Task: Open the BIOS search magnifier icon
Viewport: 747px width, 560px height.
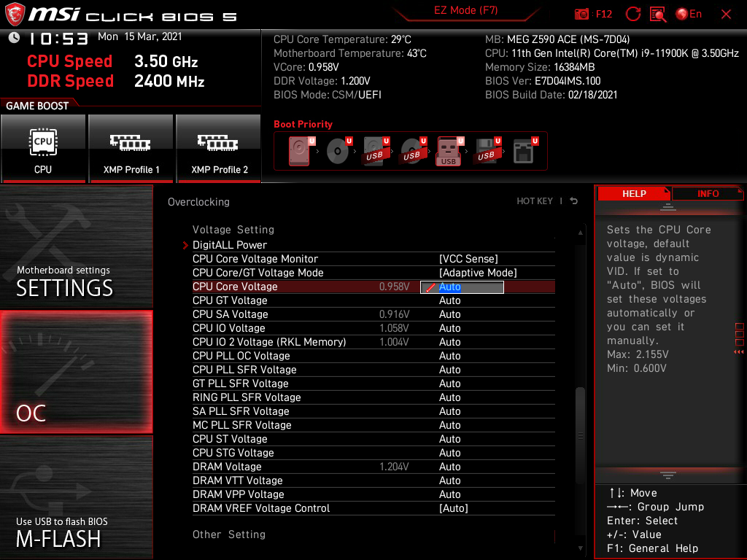Action: (658, 15)
